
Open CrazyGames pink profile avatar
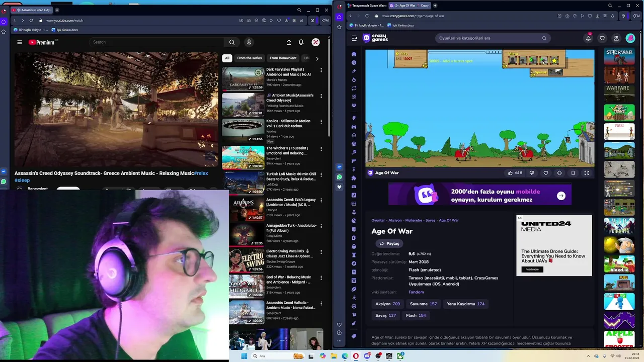click(x=630, y=38)
